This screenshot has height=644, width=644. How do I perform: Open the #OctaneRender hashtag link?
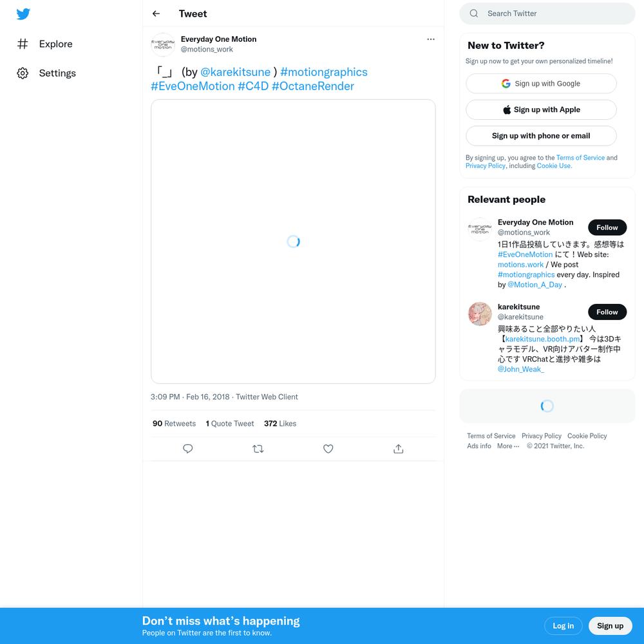click(x=312, y=86)
